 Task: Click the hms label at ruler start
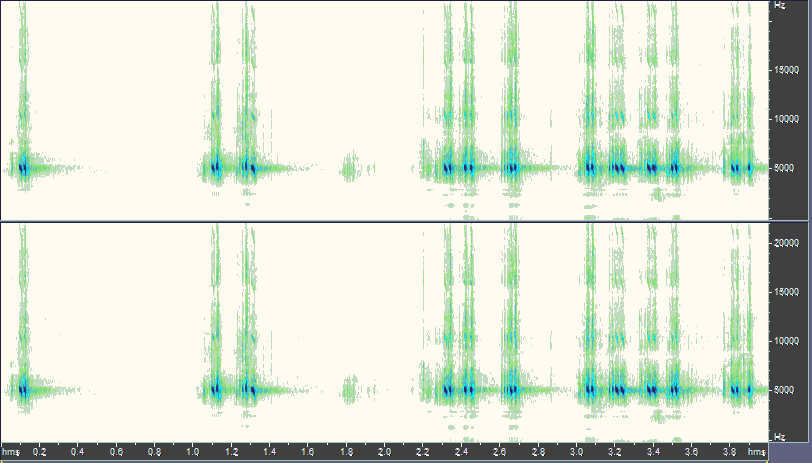(10, 452)
